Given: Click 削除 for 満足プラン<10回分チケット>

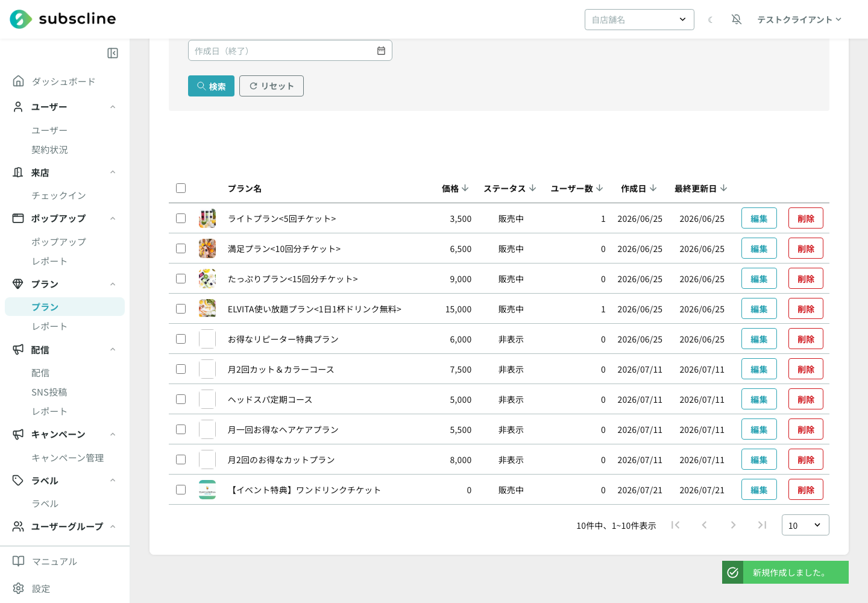Looking at the screenshot, I should (x=806, y=248).
